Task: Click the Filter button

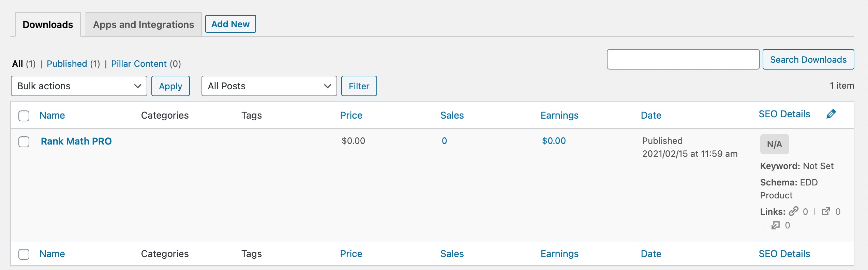Action: (x=359, y=86)
